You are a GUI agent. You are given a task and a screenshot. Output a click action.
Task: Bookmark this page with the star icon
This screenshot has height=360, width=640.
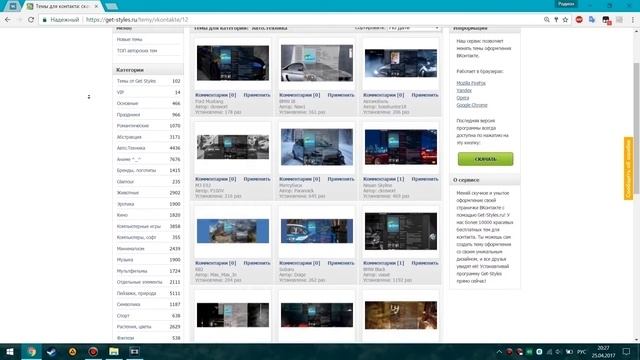[565, 20]
